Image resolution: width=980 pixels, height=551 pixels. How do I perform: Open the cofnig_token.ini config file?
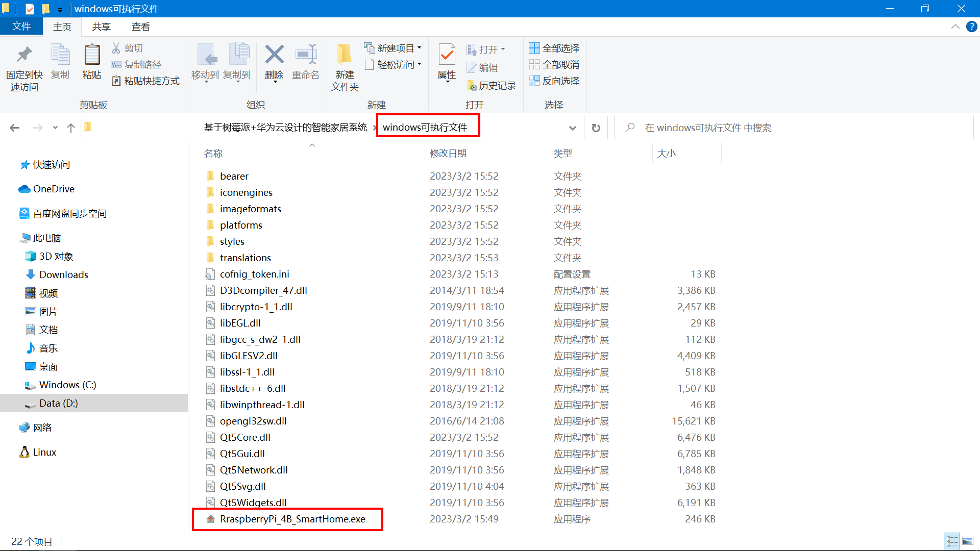pyautogui.click(x=254, y=273)
